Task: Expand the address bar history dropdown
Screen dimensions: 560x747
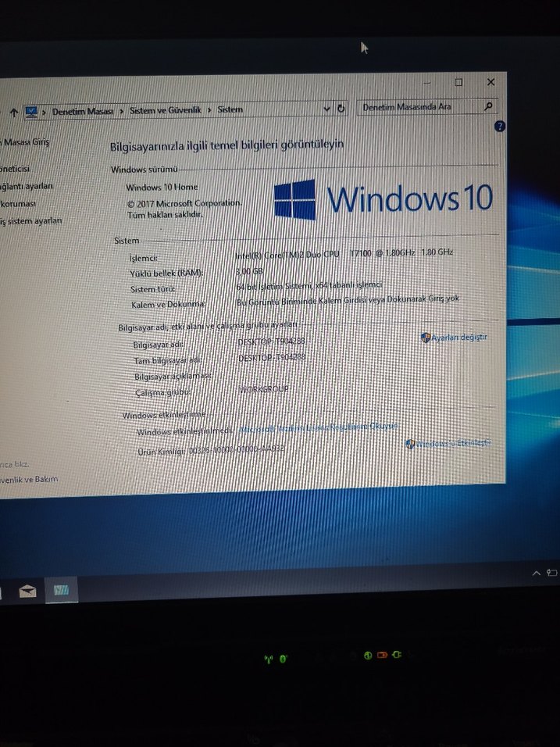Action: (326, 109)
